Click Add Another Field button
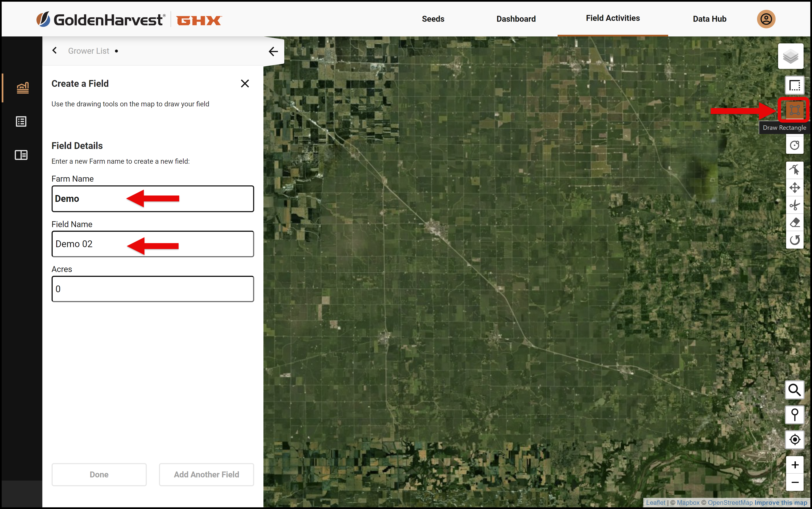 206,474
